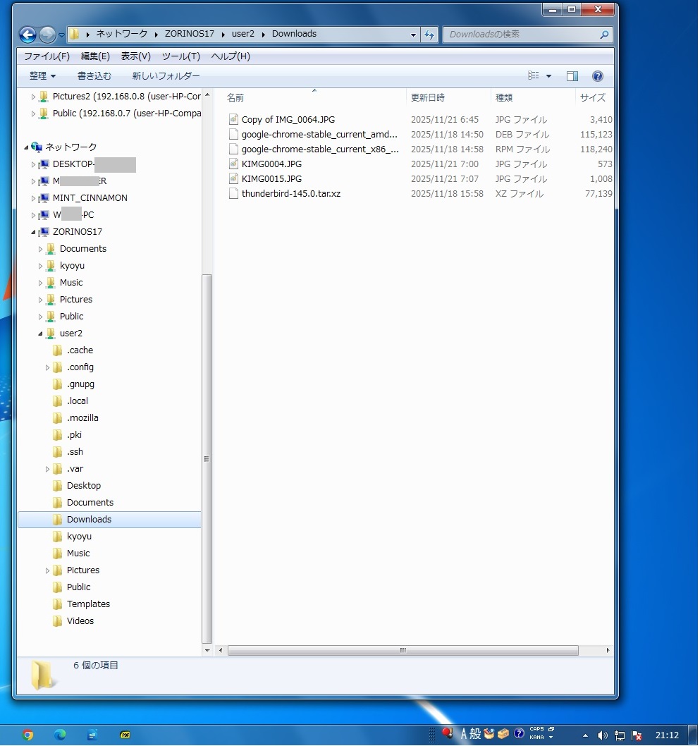The width and height of the screenshot is (700, 746).
Task: Click the horizontal scrollbar in file list
Action: (403, 650)
